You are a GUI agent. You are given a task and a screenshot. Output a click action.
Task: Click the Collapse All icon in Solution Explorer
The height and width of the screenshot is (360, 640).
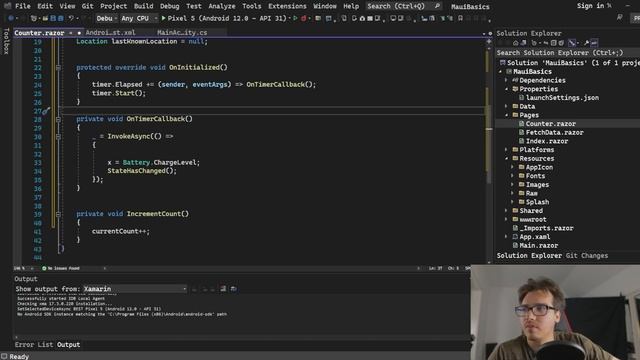[x=553, y=43]
